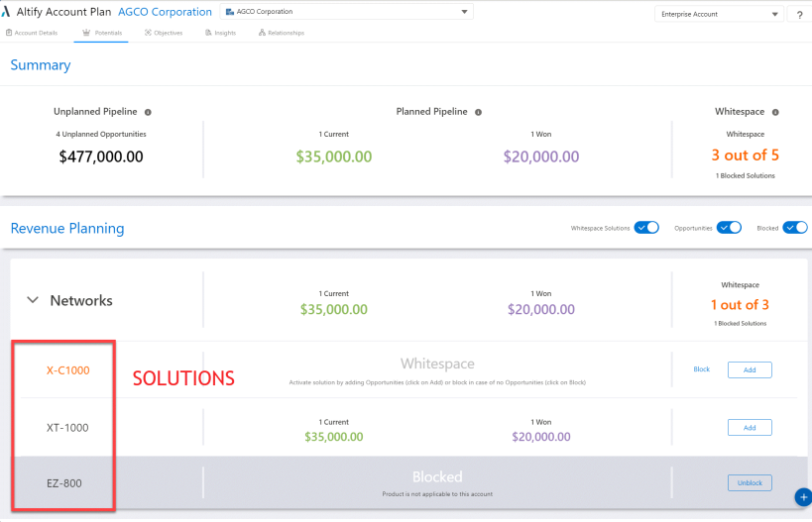Click the Revenue Planning heading
The image size is (812, 522).
click(x=67, y=228)
